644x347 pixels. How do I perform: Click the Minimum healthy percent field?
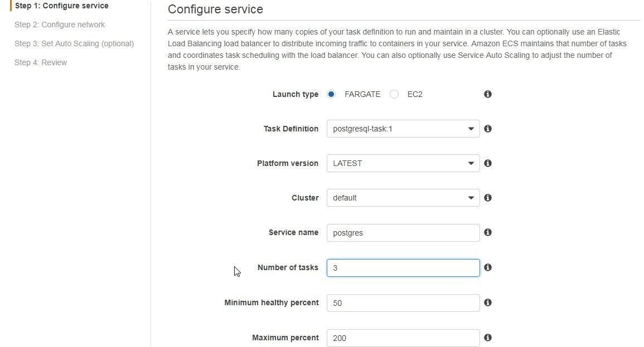[403, 302]
